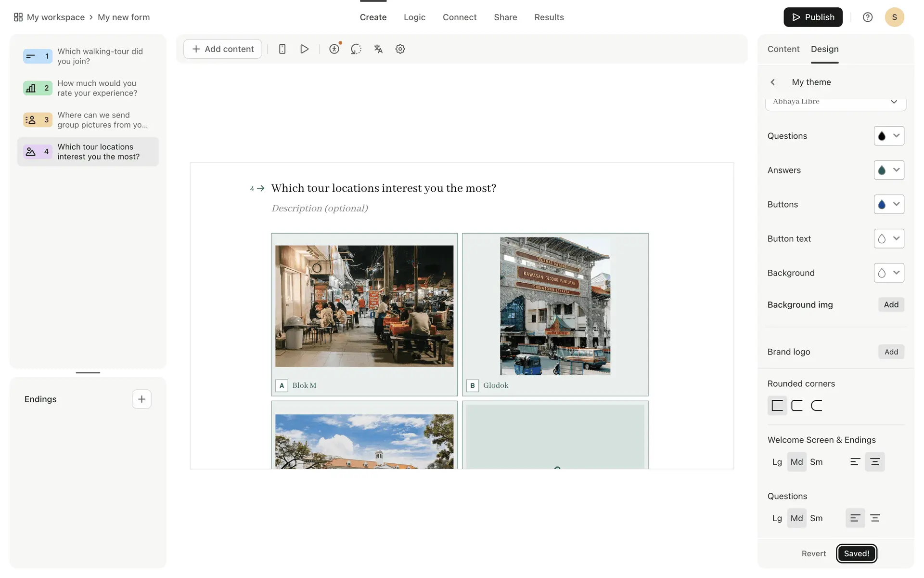Screen dimensions: 924x578
Task: Open form settings gear icon
Action: pos(400,49)
